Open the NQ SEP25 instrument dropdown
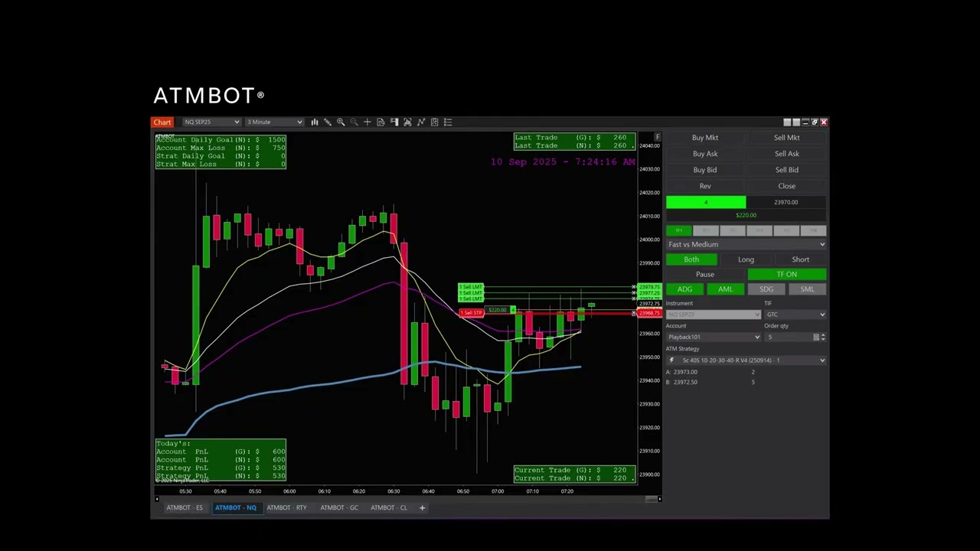The image size is (980, 551). coord(212,122)
